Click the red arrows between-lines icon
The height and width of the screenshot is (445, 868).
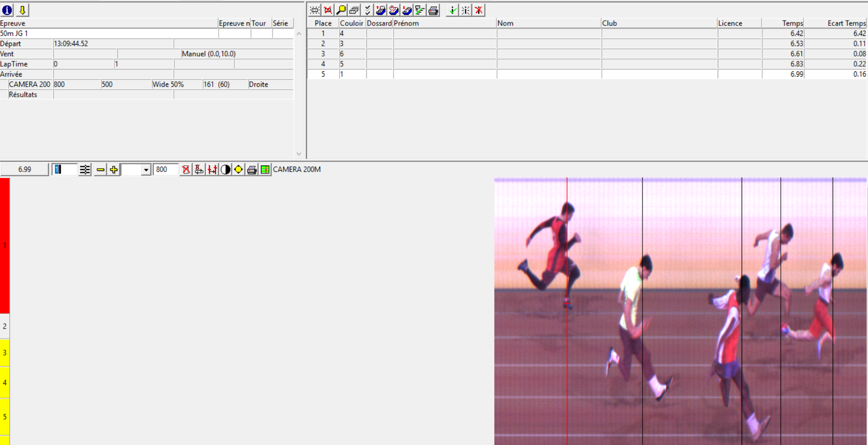tap(212, 170)
